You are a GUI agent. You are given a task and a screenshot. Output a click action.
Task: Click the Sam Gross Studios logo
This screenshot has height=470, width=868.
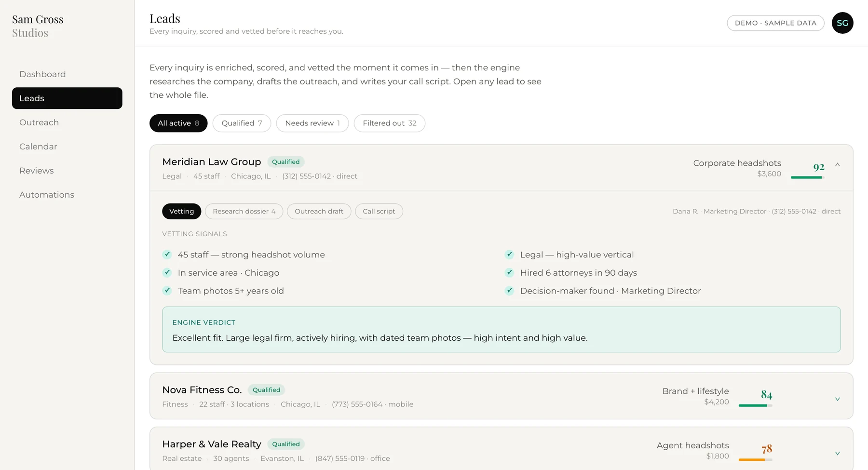(x=38, y=26)
